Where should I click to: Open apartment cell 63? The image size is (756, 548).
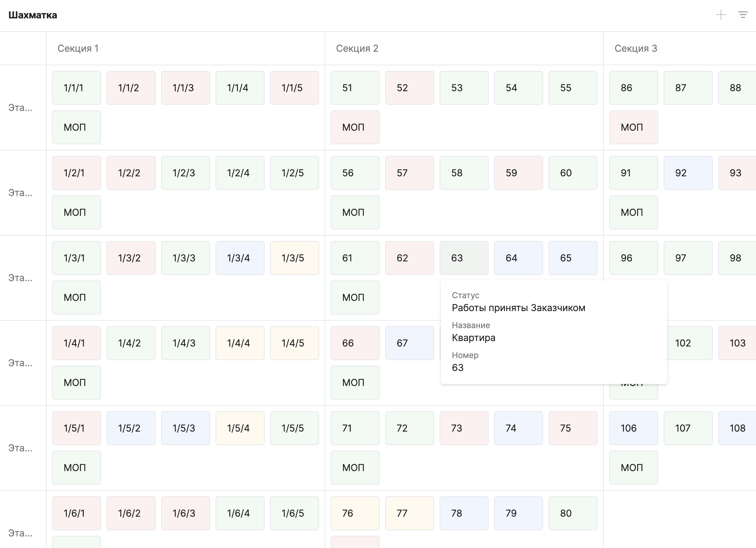[x=464, y=258]
